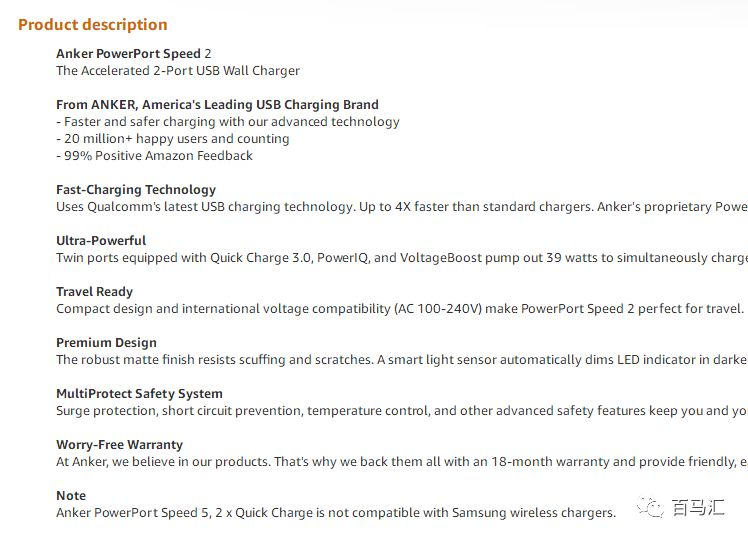Click the 18-month warranty sentence
The image size is (748, 539).
coord(402,462)
